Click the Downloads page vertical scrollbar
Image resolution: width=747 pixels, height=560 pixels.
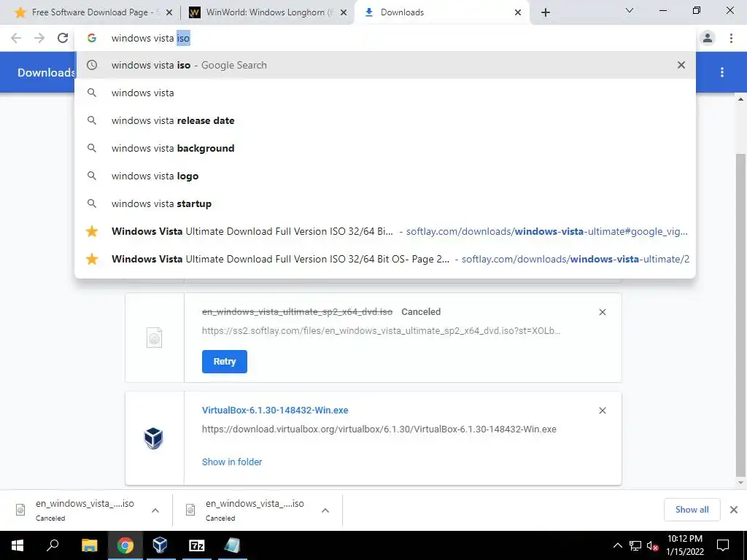740,314
